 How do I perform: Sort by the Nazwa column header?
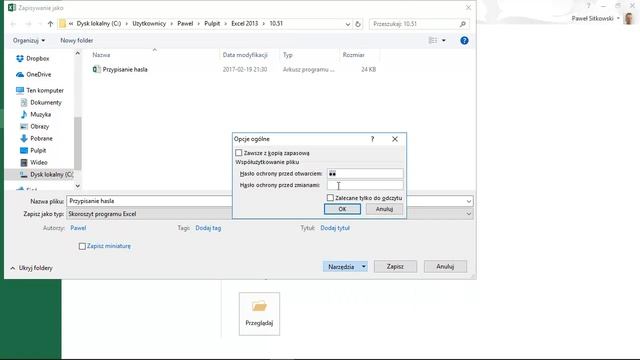[x=101, y=55]
